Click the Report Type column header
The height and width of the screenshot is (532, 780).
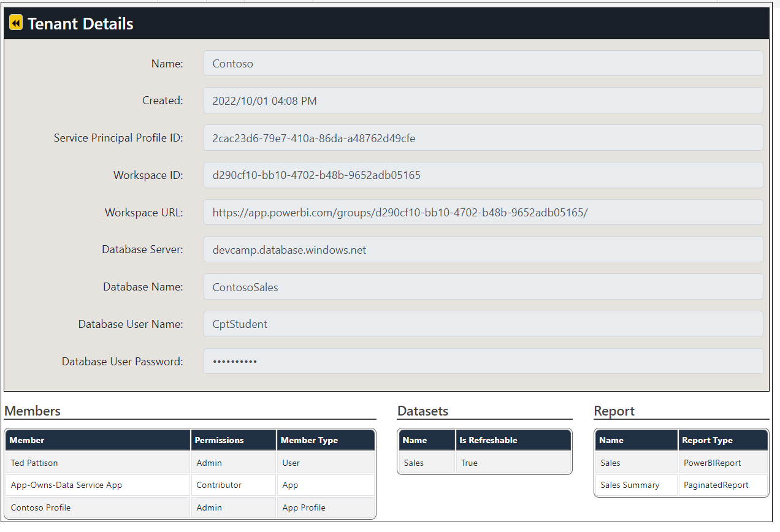723,440
